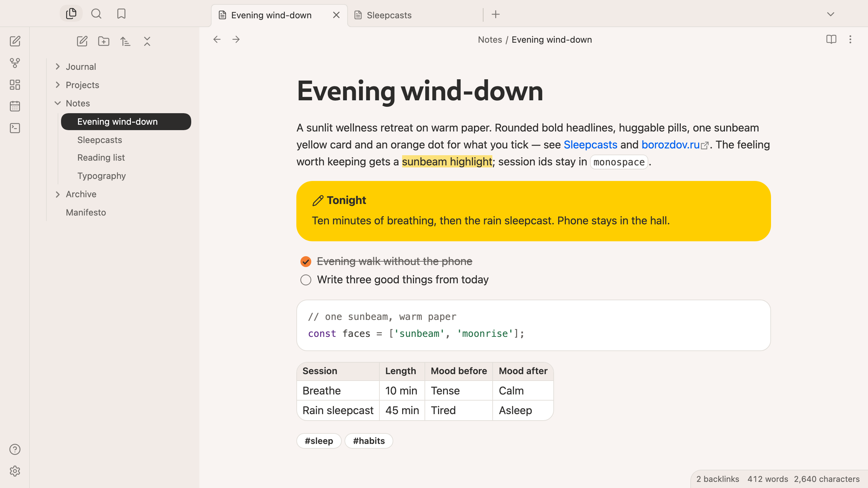Click Notes in the breadcrumb path

coord(490,40)
